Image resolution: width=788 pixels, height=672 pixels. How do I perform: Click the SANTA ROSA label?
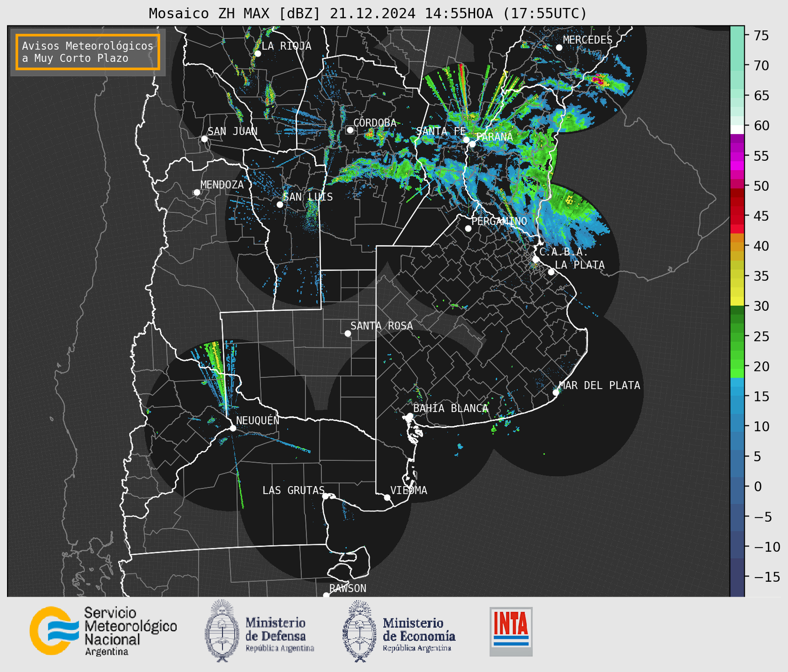tap(382, 326)
